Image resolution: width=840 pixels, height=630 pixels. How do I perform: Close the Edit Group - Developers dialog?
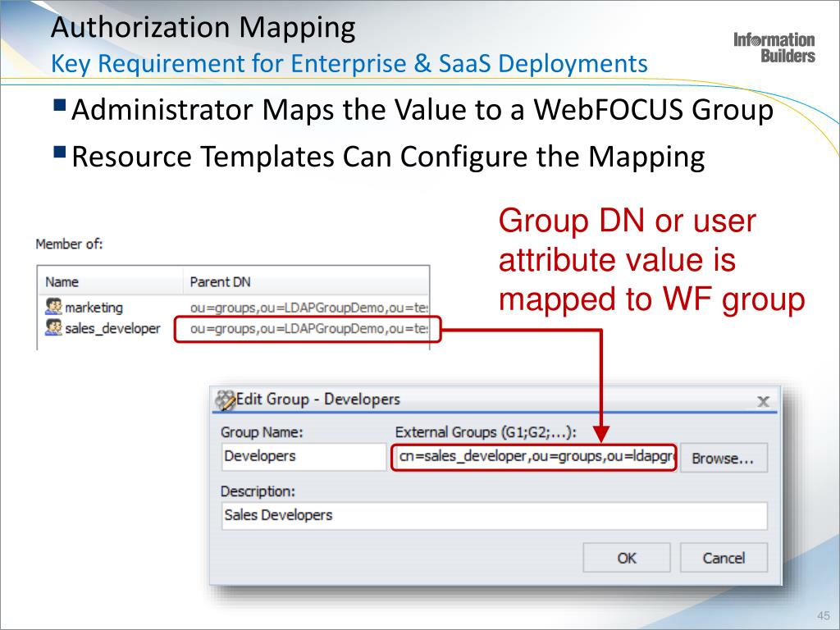(x=764, y=400)
